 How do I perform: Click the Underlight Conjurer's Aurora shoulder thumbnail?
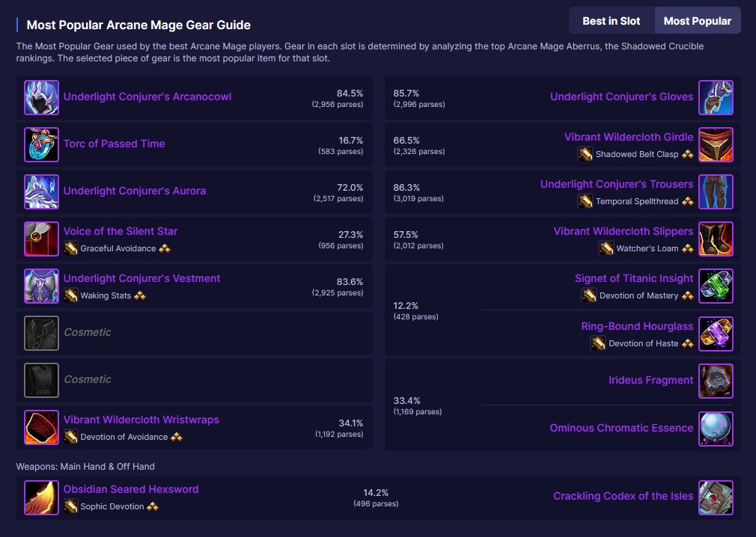click(41, 191)
